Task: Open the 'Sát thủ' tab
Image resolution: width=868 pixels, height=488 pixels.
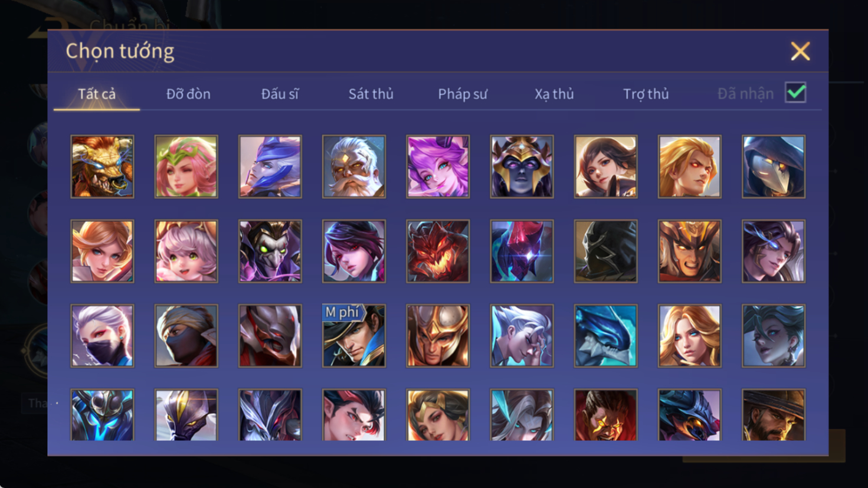Action: (371, 94)
